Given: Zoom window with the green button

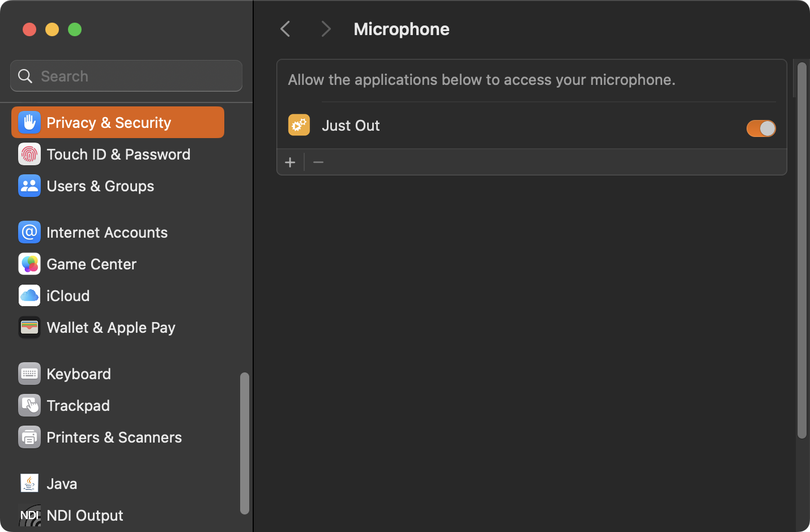Looking at the screenshot, I should [x=75, y=29].
